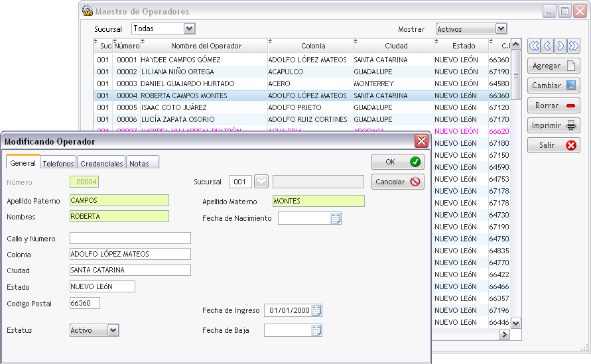Viewport: 591px width, 364px height.
Task: Close the Modificando Operador dialog
Action: point(421,141)
